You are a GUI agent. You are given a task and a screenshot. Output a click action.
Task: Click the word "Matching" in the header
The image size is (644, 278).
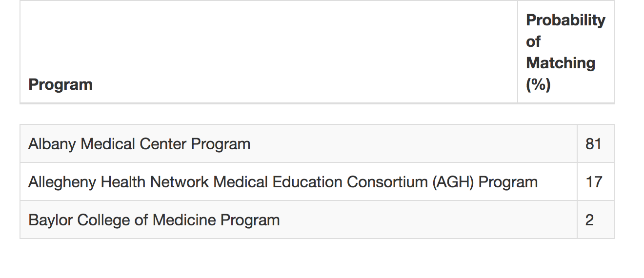(x=561, y=63)
